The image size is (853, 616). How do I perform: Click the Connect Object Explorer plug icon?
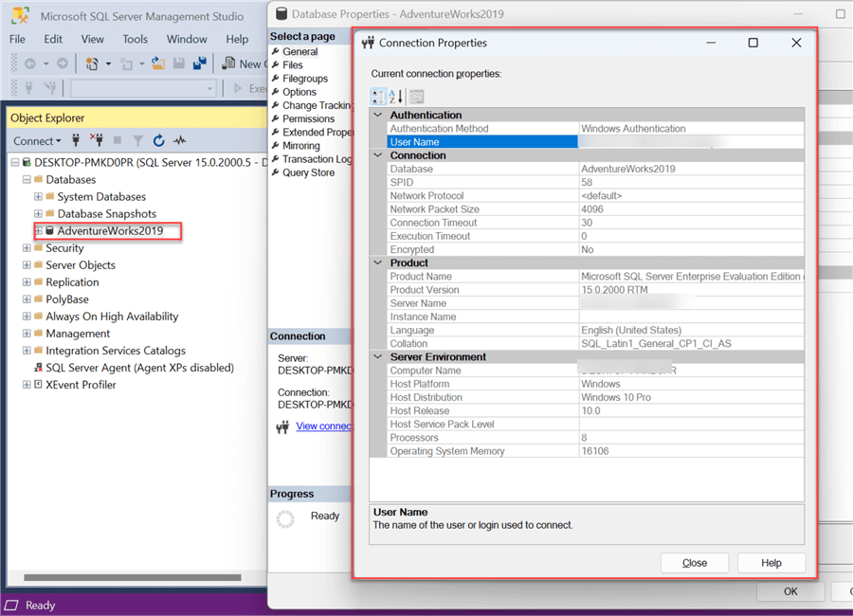point(76,141)
